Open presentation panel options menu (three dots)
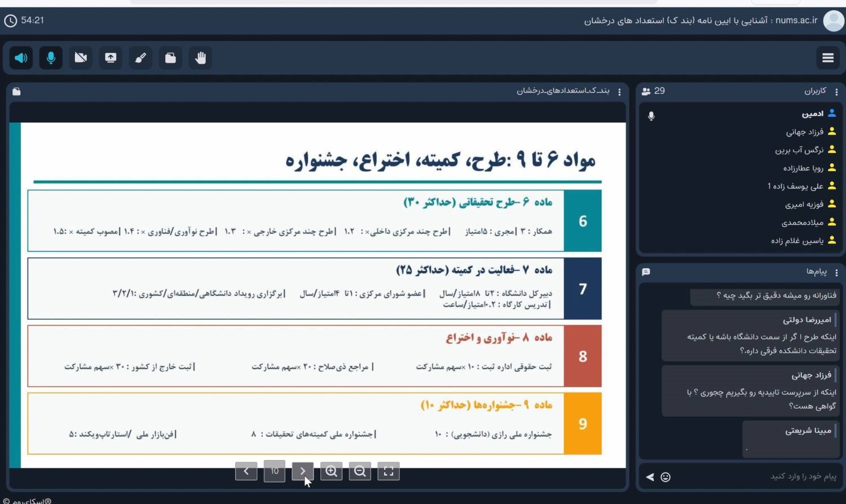Viewport: 846px width, 504px height. [619, 92]
